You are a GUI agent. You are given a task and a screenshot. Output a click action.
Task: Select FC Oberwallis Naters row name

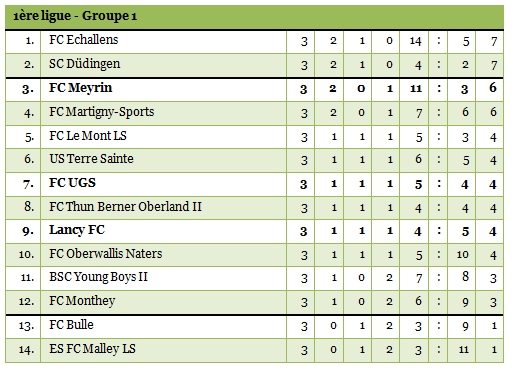106,254
